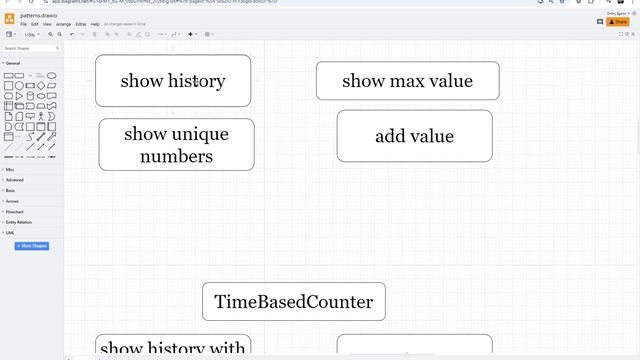Select the note document shape

click(x=8, y=116)
